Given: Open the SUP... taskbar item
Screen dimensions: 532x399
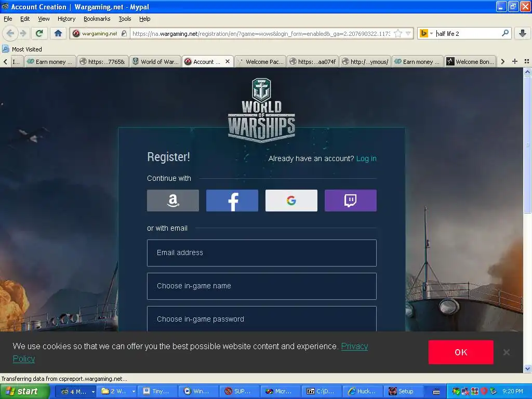Looking at the screenshot, I should pyautogui.click(x=240, y=392).
